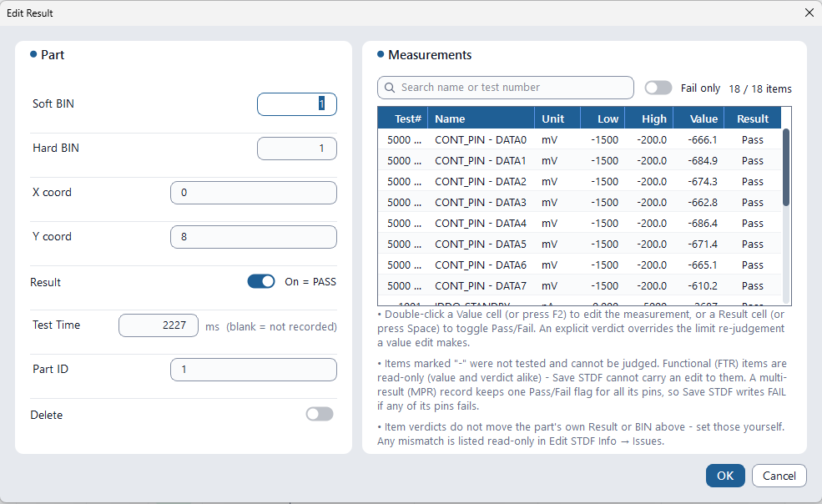Click the Value column header

[x=698, y=118]
